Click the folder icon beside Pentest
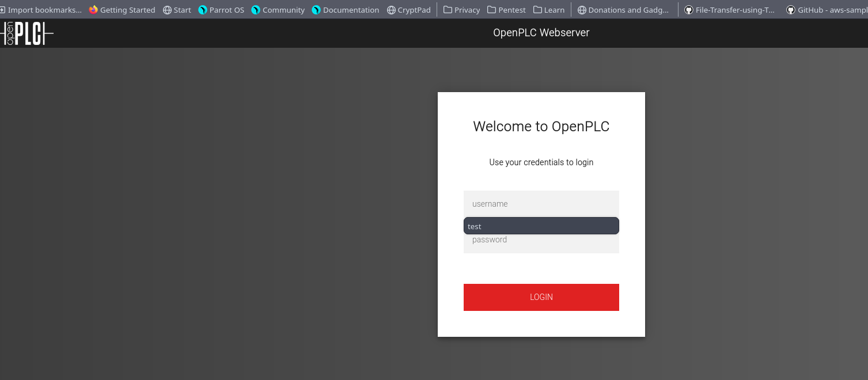The image size is (868, 380). pyautogui.click(x=491, y=10)
